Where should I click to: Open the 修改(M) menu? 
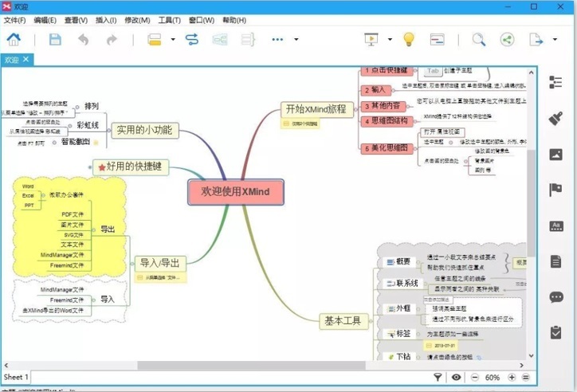(x=137, y=20)
